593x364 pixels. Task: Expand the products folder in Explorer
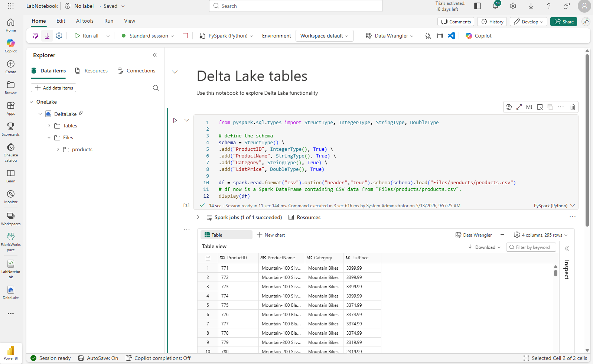point(58,150)
